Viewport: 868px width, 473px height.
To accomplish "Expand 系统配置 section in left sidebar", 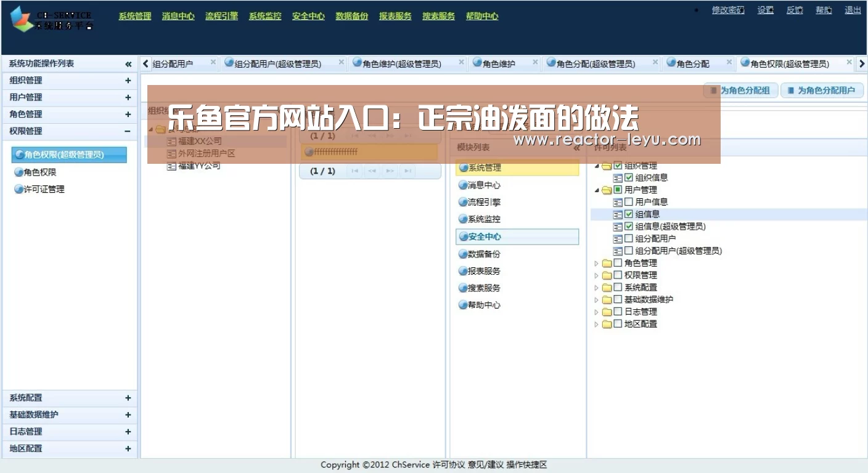I will 128,398.
